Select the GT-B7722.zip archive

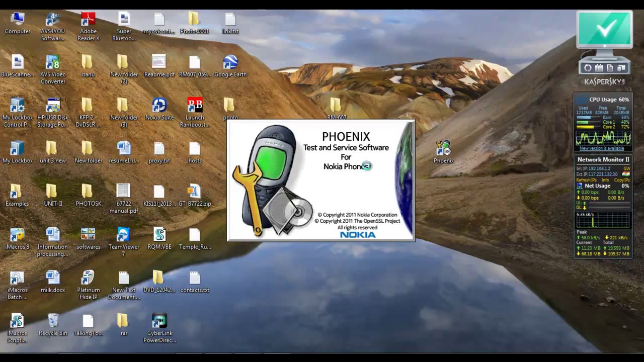[x=195, y=196]
